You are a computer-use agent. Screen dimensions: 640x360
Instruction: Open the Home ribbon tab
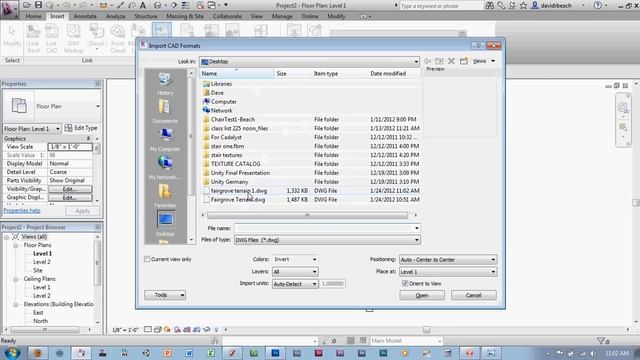[x=33, y=16]
